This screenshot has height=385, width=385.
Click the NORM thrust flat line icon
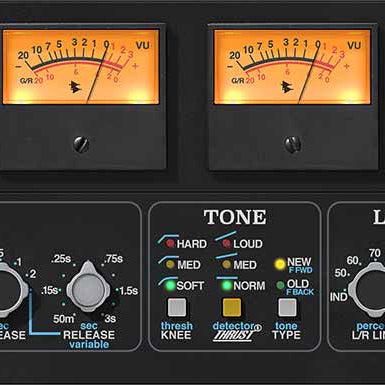(x=227, y=278)
